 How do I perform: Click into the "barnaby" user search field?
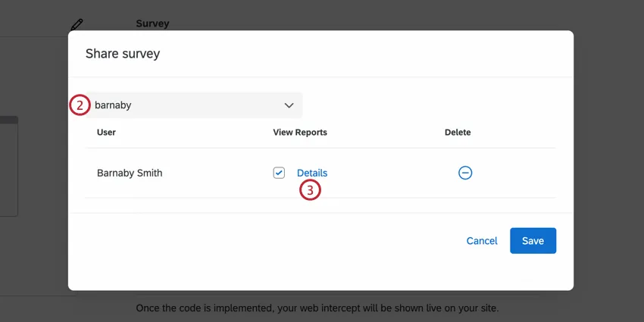coord(182,105)
